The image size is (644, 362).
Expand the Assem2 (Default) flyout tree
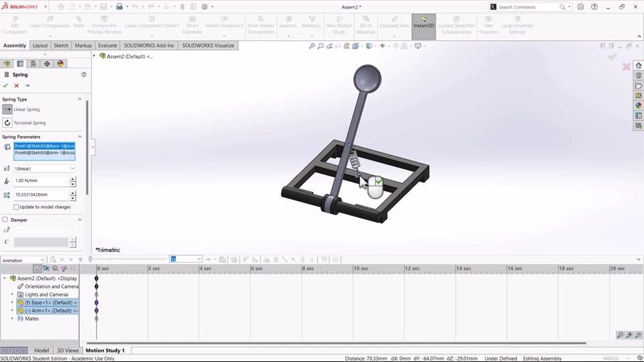(94, 56)
